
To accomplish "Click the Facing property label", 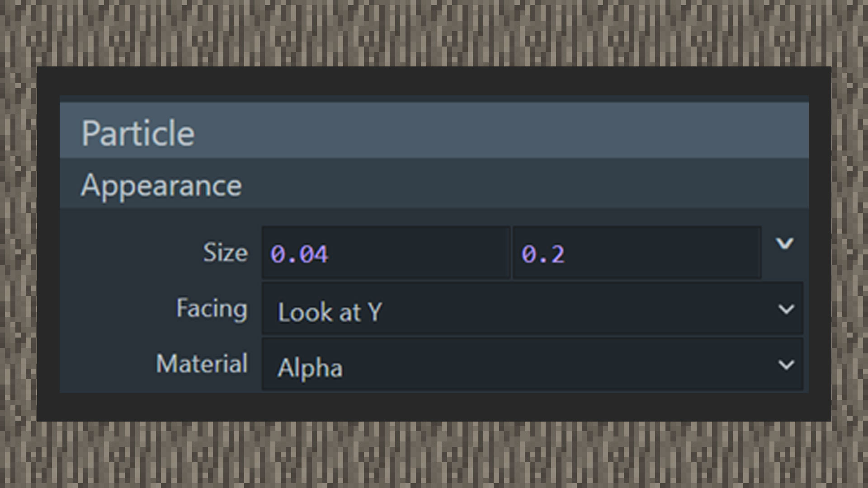I will (212, 309).
